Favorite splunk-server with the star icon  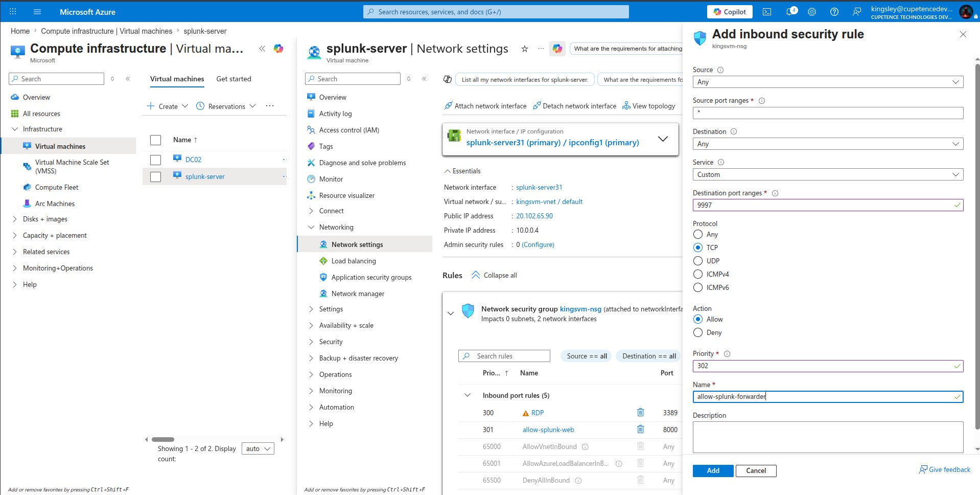pos(524,49)
